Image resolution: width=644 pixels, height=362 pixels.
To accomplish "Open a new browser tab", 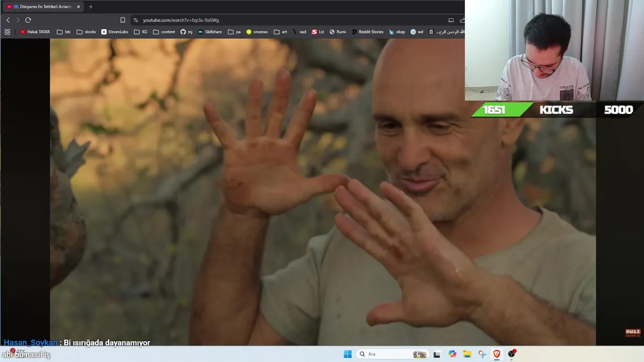I will point(91,7).
